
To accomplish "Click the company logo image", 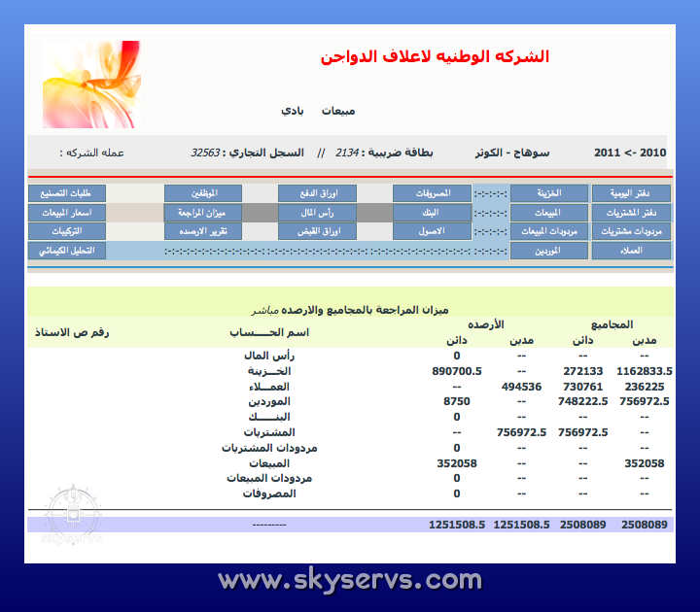I will click(x=92, y=85).
